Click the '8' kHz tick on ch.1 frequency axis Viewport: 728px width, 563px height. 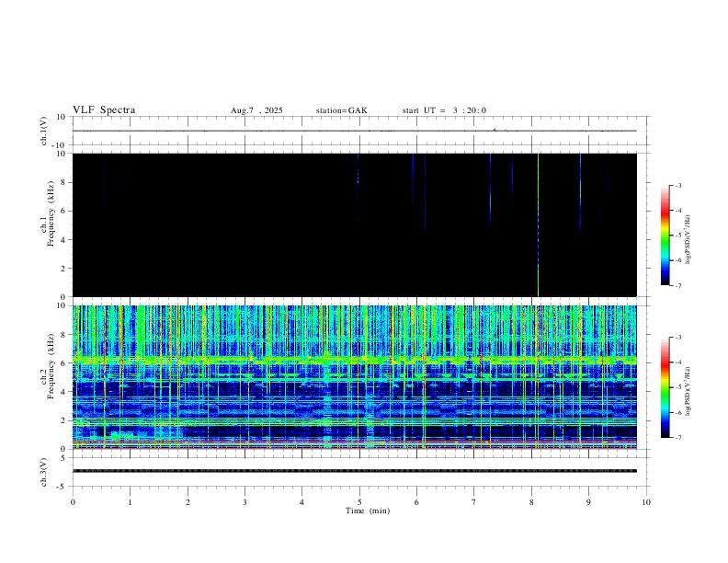click(x=64, y=182)
